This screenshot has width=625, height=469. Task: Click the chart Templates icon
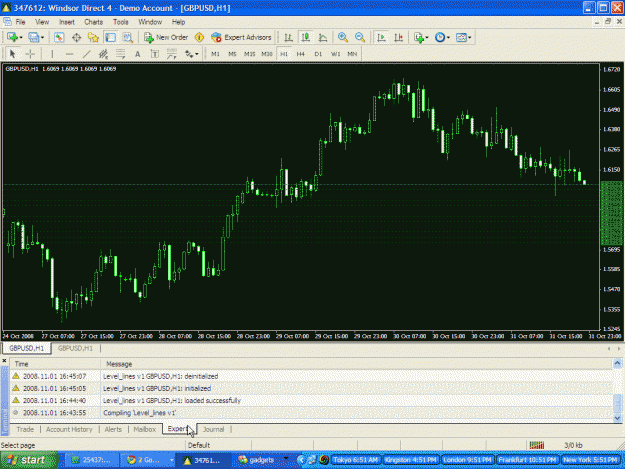coord(461,37)
